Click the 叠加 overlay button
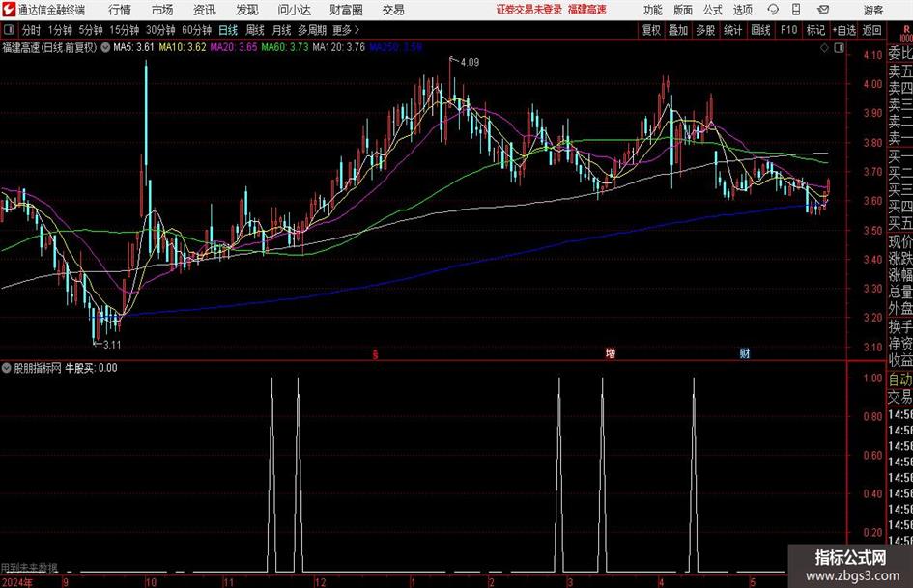 [x=678, y=30]
